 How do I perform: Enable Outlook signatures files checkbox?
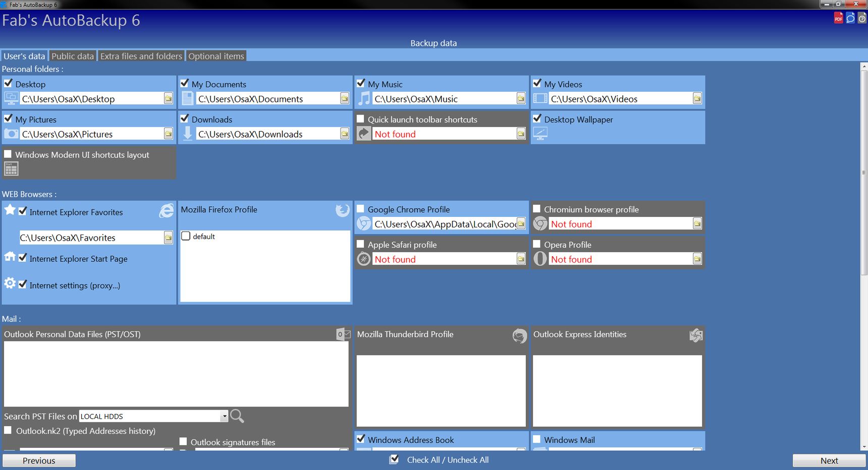click(183, 442)
